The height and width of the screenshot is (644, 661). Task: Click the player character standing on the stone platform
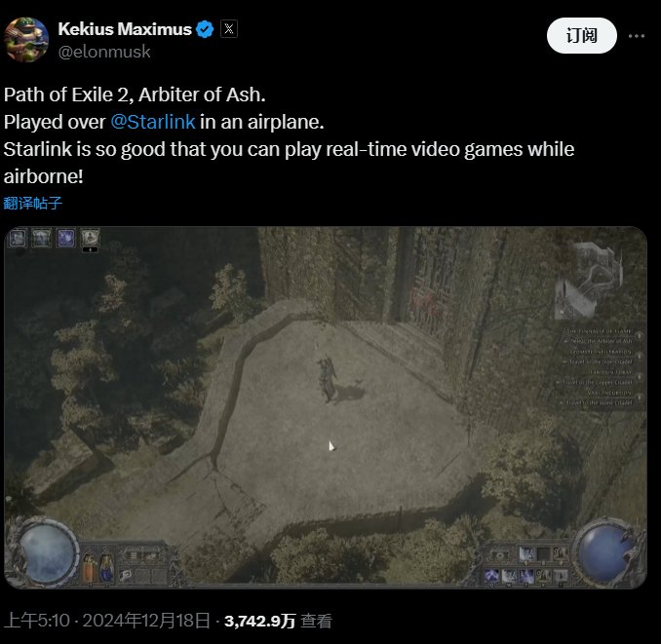pyautogui.click(x=328, y=379)
